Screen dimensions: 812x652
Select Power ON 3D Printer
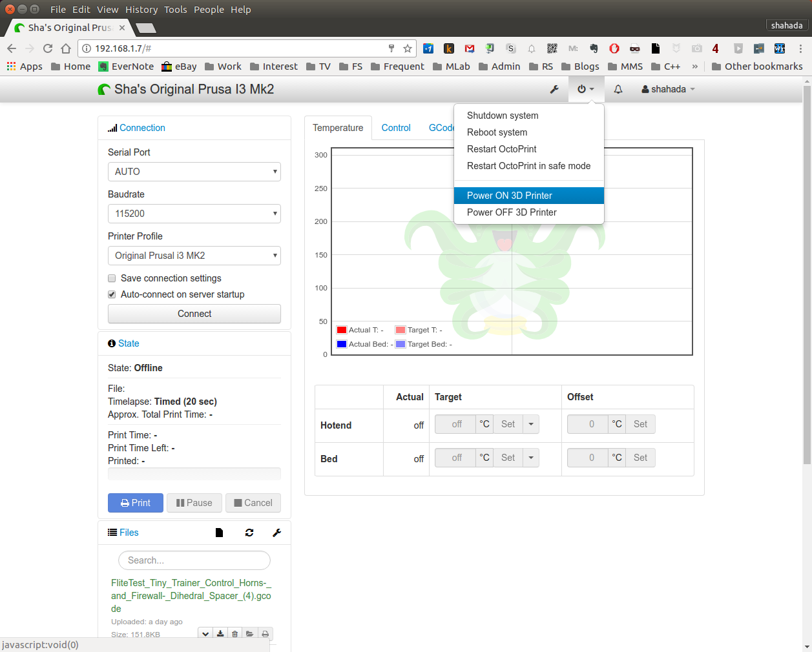tap(529, 196)
